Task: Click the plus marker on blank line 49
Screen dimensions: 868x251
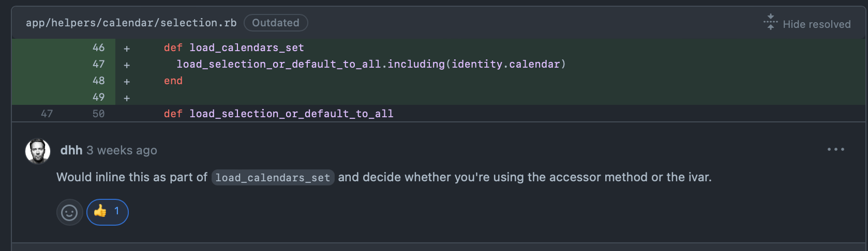Action: click(x=127, y=98)
